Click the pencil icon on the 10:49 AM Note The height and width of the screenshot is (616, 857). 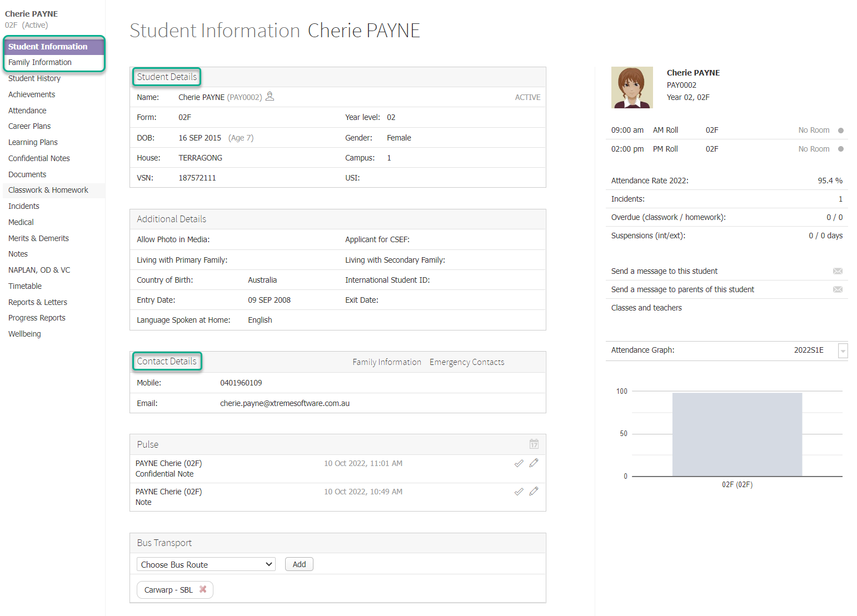(534, 492)
